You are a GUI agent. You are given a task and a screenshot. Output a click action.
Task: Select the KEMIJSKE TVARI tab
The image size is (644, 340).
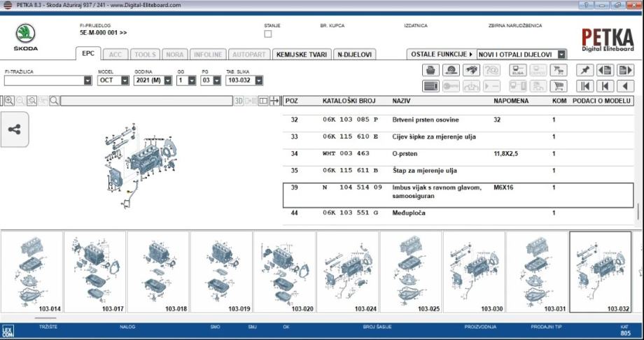[302, 55]
